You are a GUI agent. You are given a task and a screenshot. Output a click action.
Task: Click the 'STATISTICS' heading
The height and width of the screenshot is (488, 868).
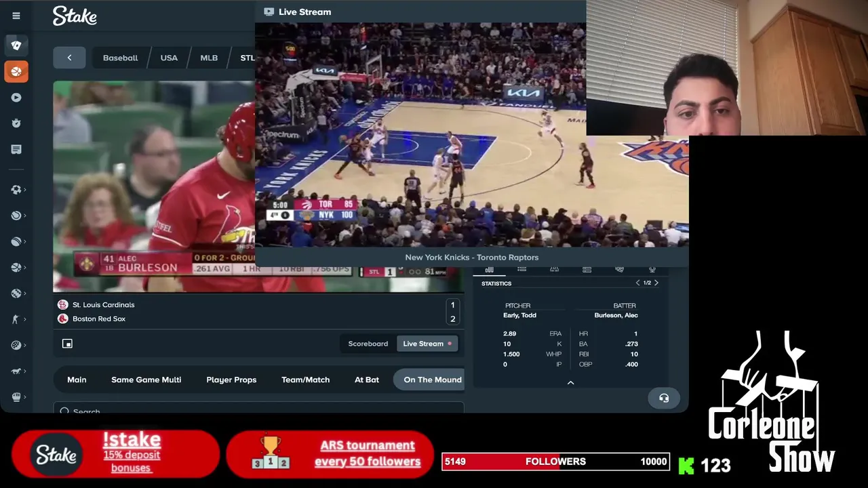496,283
